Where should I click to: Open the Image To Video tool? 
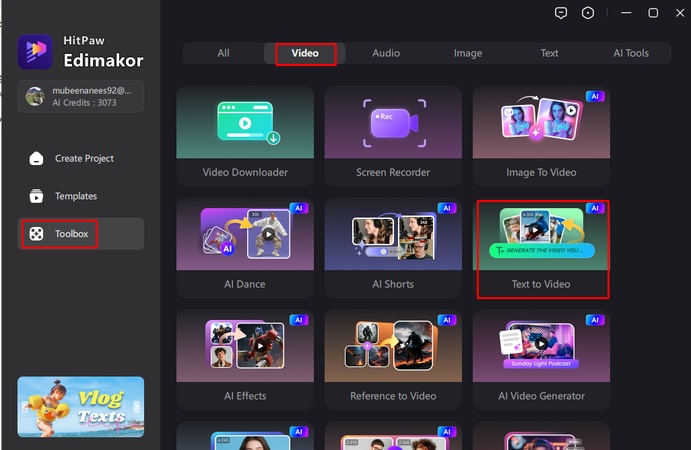(x=541, y=136)
